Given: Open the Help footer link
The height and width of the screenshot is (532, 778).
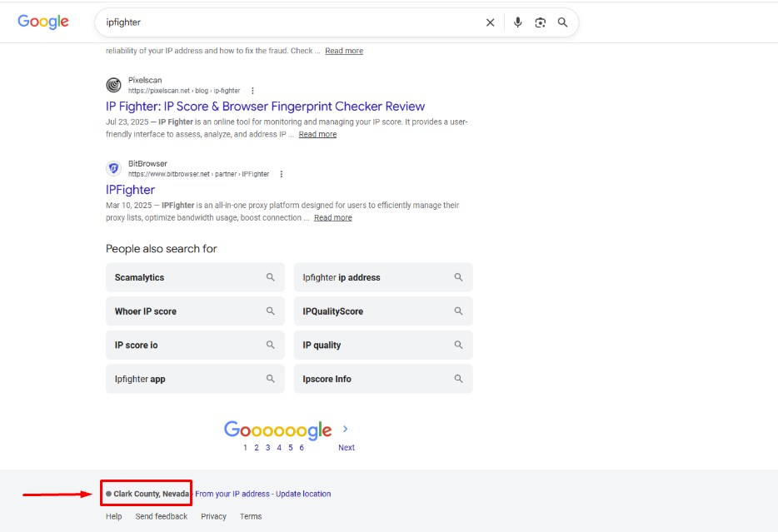Looking at the screenshot, I should pyautogui.click(x=113, y=516).
